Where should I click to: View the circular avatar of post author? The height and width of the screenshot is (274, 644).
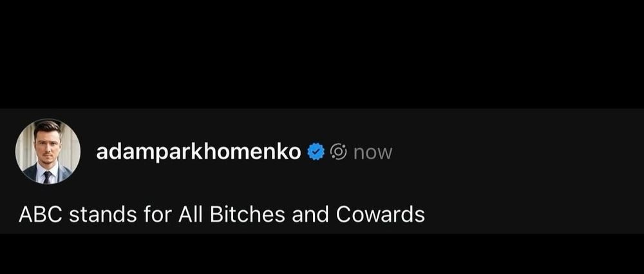tap(48, 152)
